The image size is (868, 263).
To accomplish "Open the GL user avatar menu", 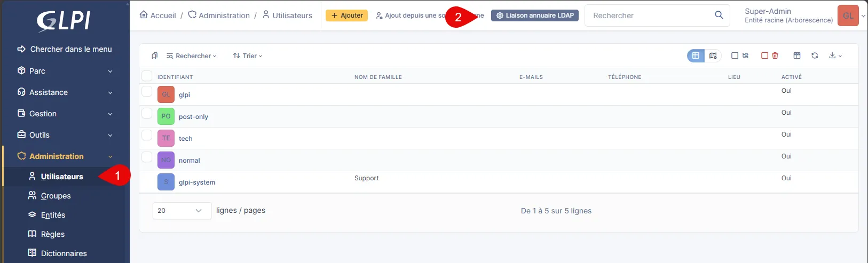I will [x=848, y=15].
